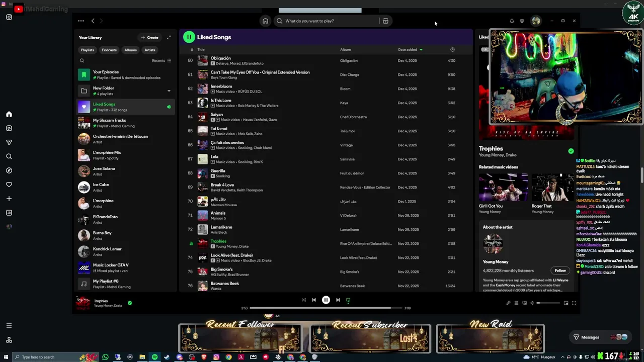Open Girl I Got You video thumbnail
This screenshot has width=644, height=362.
pos(503,187)
